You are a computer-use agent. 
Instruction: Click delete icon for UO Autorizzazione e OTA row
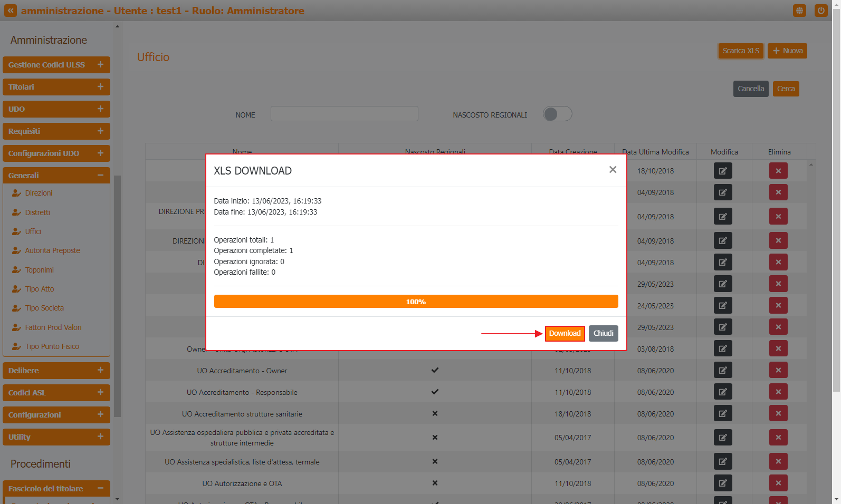pos(778,483)
